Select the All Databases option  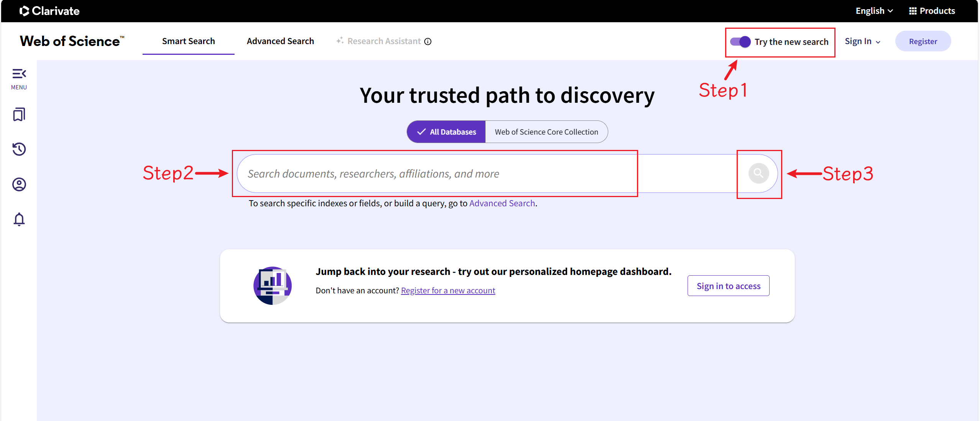pos(446,132)
